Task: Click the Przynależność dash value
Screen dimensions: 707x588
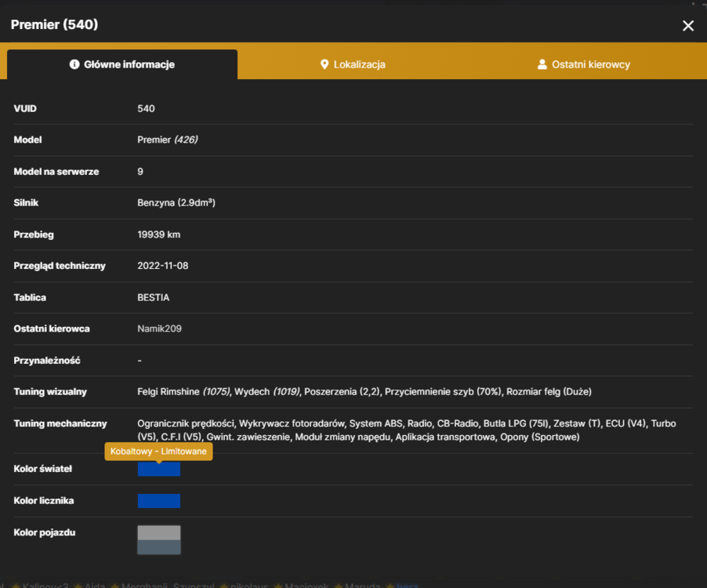Action: pos(140,361)
